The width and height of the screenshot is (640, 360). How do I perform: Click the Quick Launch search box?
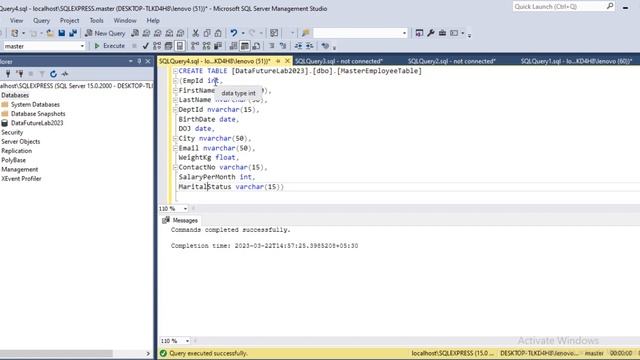563,7
